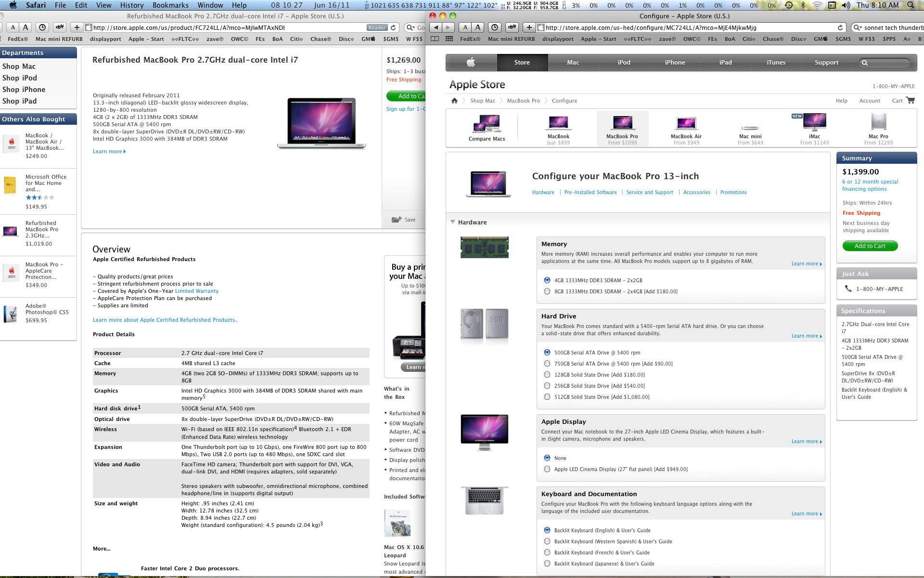Click Reader button in left address bar
The image size is (924, 578).
coord(377,27)
